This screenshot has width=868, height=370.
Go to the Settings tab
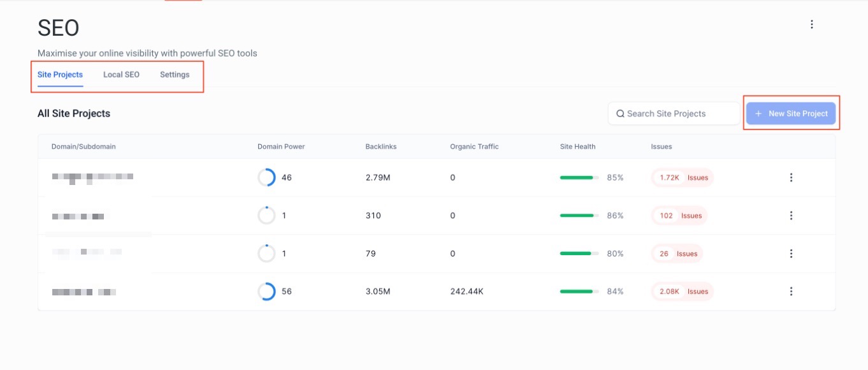point(175,75)
